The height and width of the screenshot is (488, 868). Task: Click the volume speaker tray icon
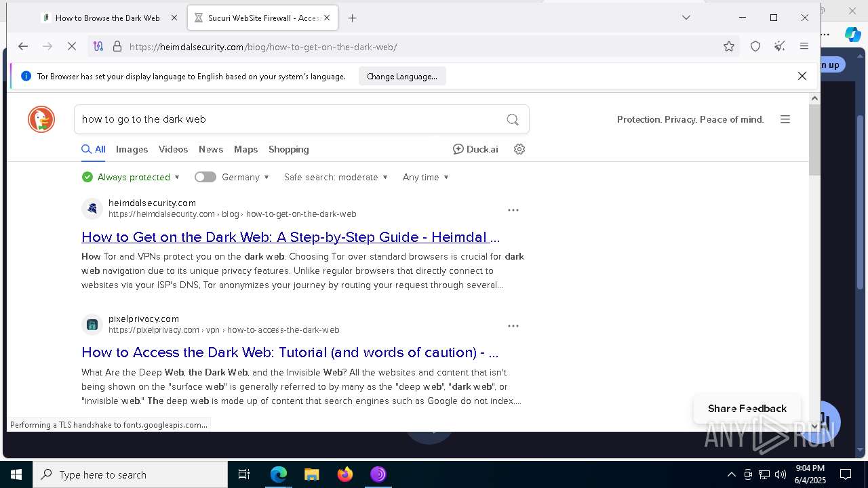pyautogui.click(x=781, y=474)
